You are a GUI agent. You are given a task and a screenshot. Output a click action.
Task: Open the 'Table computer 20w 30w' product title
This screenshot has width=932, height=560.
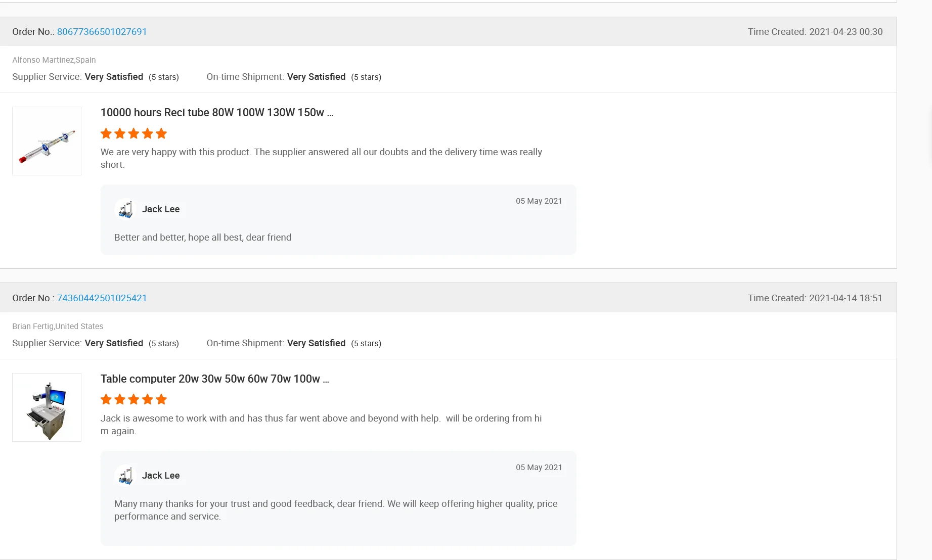[x=214, y=379]
